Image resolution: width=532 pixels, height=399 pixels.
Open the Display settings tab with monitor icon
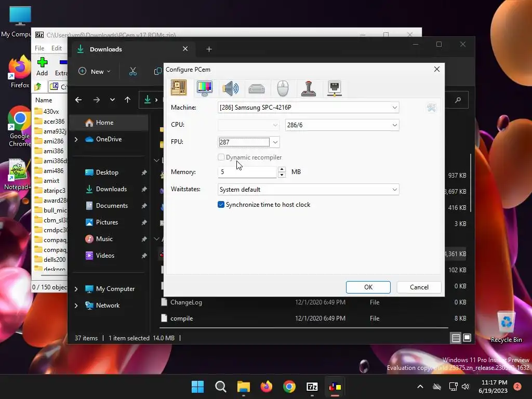pos(205,88)
